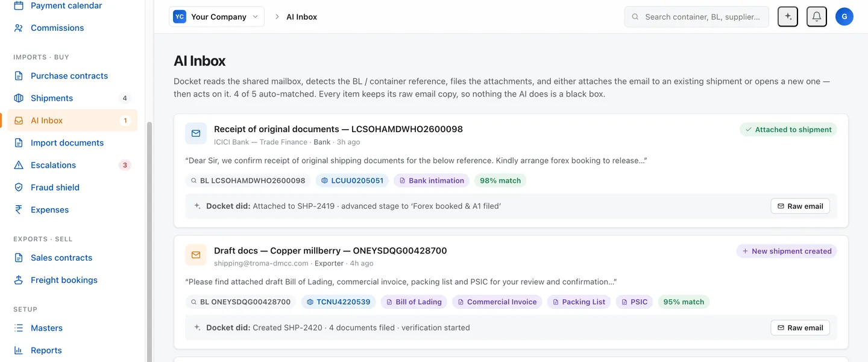The height and width of the screenshot is (362, 868).
Task: Click BL ONEYSDQG00428700 chip
Action: click(x=241, y=302)
